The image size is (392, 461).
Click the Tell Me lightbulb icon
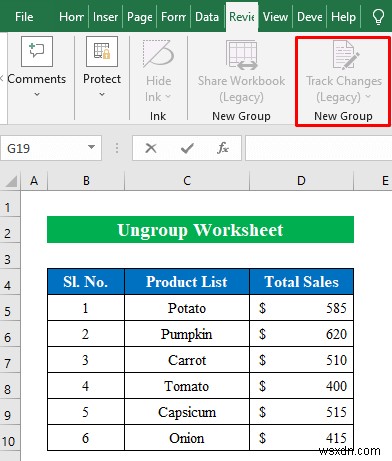[x=378, y=17]
